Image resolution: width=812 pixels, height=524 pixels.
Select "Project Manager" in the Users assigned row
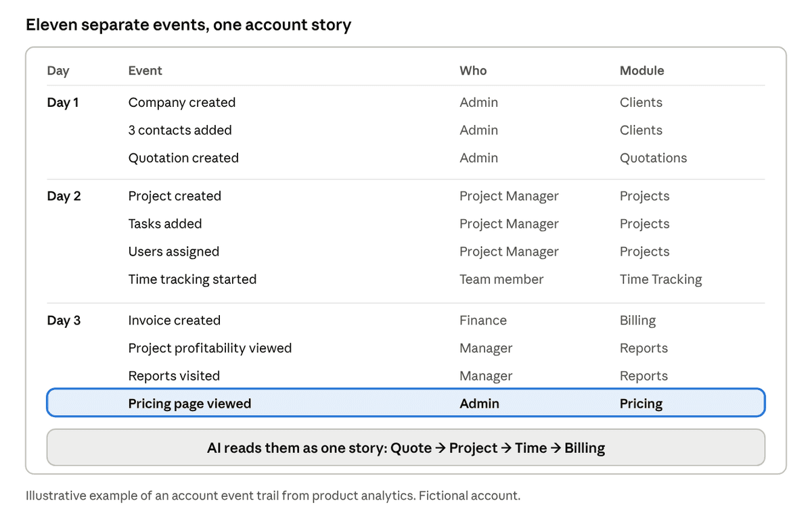point(510,252)
